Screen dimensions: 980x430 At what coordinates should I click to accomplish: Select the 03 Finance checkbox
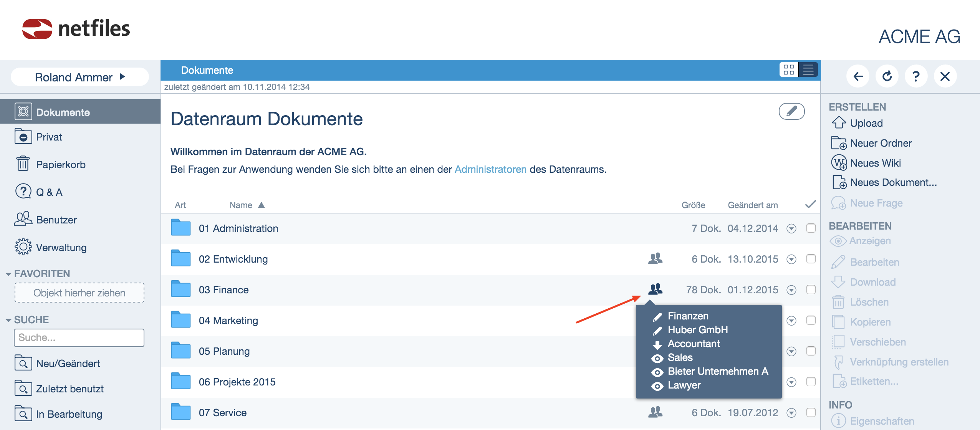(811, 289)
